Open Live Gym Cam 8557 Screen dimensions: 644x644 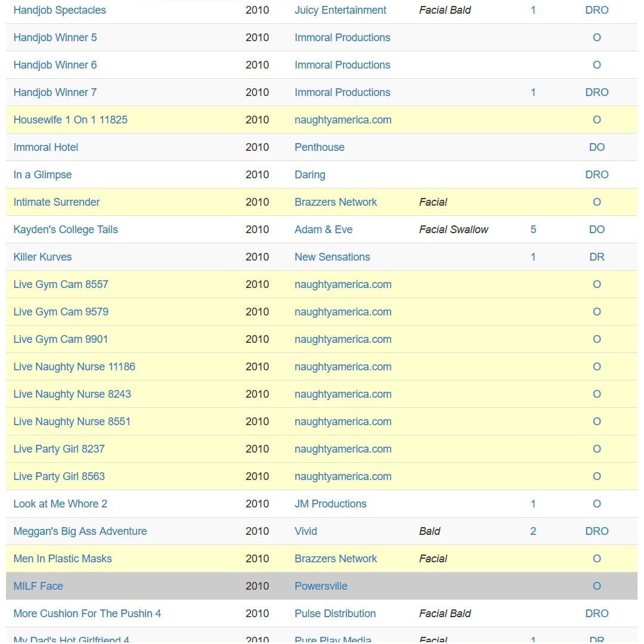[x=61, y=284]
